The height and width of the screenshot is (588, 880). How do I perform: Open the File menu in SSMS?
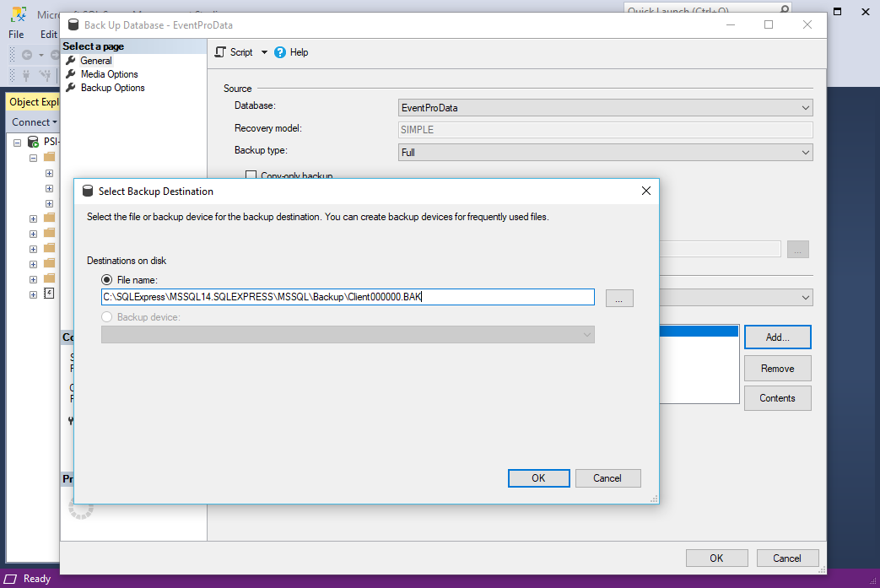(16, 35)
